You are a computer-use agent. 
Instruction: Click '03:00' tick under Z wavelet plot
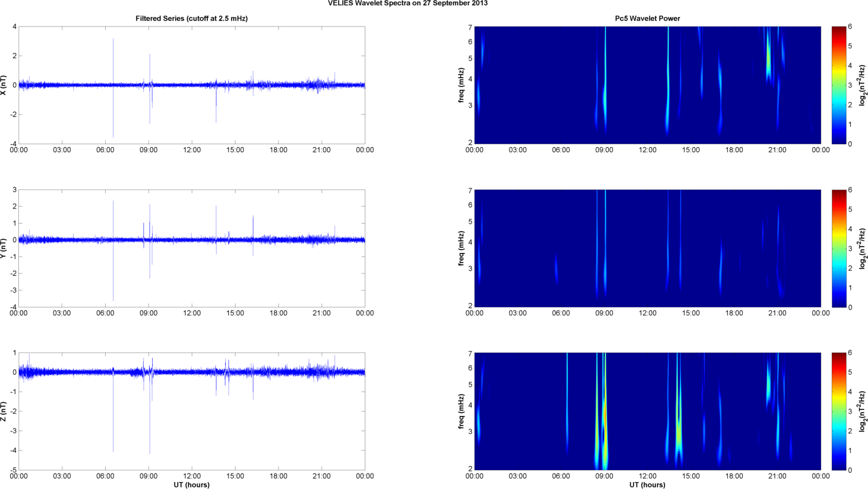(518, 476)
